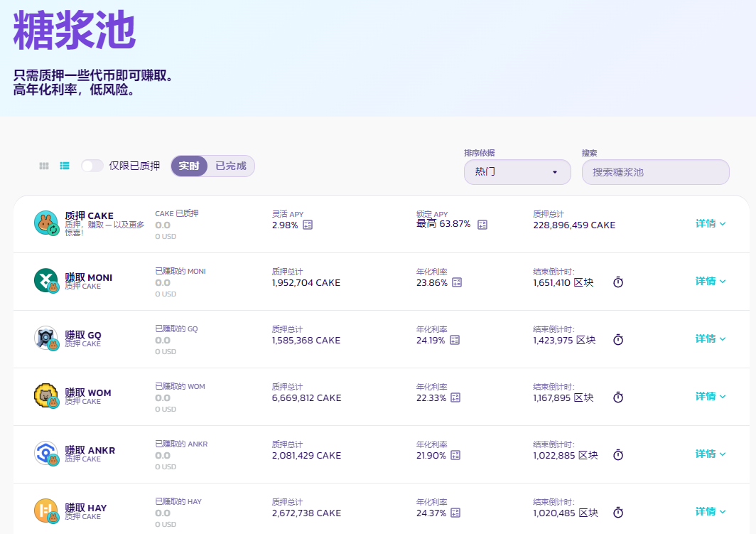This screenshot has width=756, height=534.
Task: Click the MONI token logo
Action: tap(46, 280)
